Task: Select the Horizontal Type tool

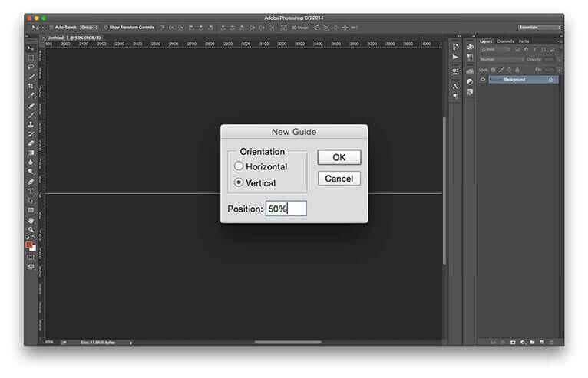Action: pos(31,192)
